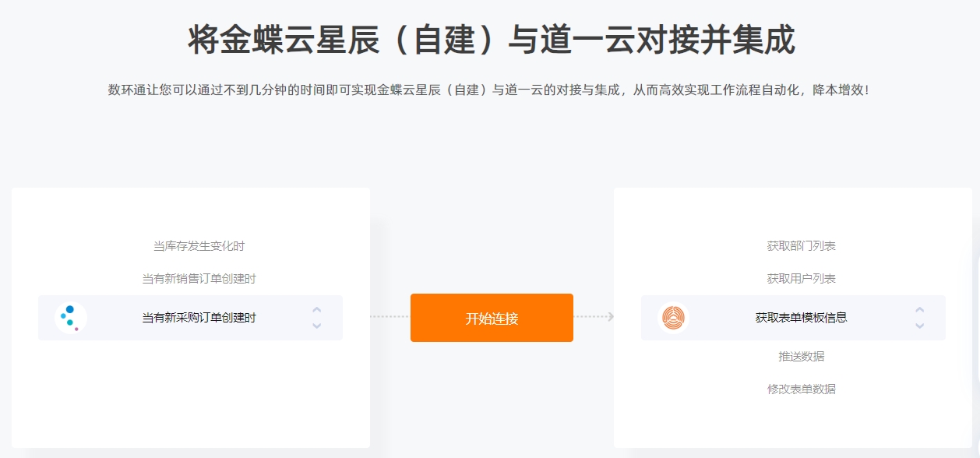Click down chevron in the right action selector
The image size is (980, 458).
(920, 326)
